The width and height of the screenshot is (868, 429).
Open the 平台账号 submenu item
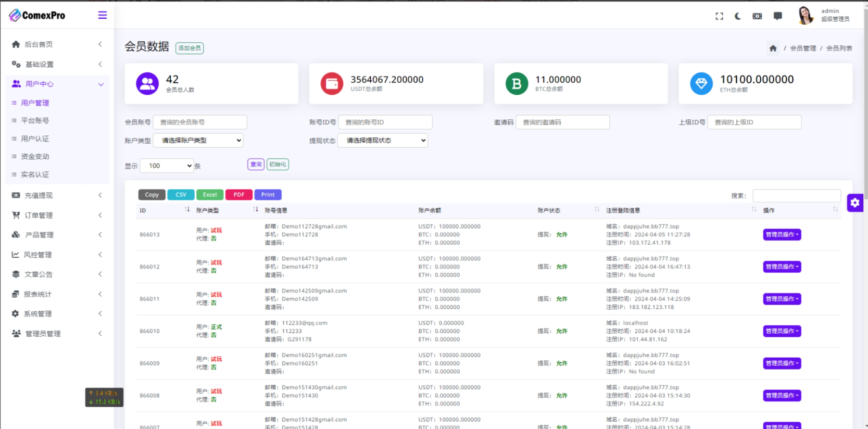pos(35,121)
